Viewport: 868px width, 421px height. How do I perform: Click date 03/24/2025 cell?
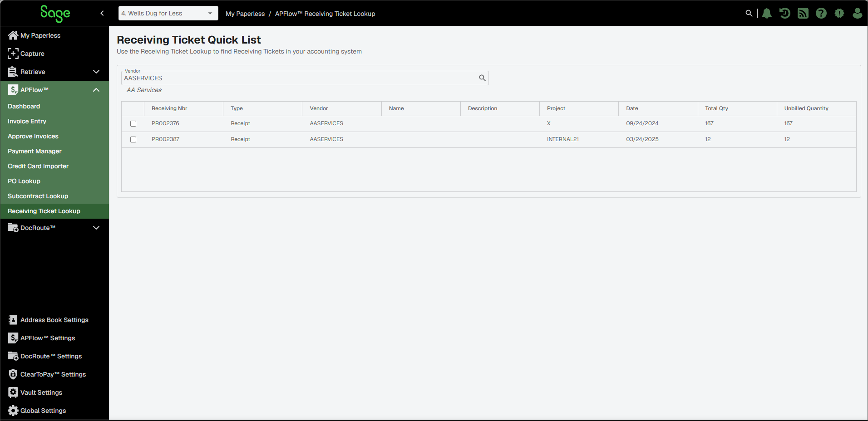642,139
